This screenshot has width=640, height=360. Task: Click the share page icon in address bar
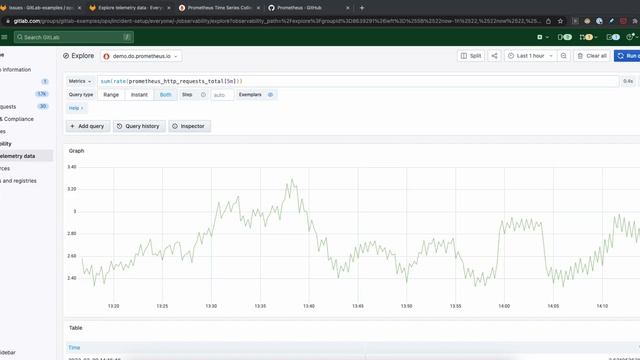pos(549,21)
